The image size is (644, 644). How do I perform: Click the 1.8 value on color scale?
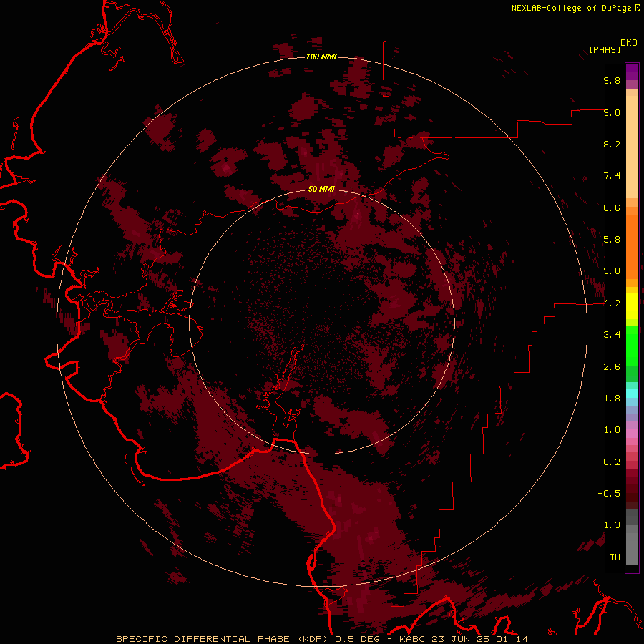pos(612,399)
